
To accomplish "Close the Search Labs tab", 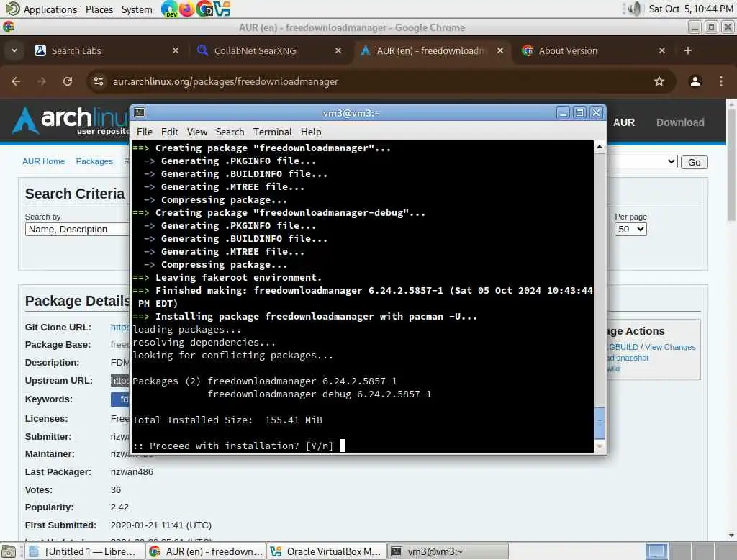I will point(176,50).
